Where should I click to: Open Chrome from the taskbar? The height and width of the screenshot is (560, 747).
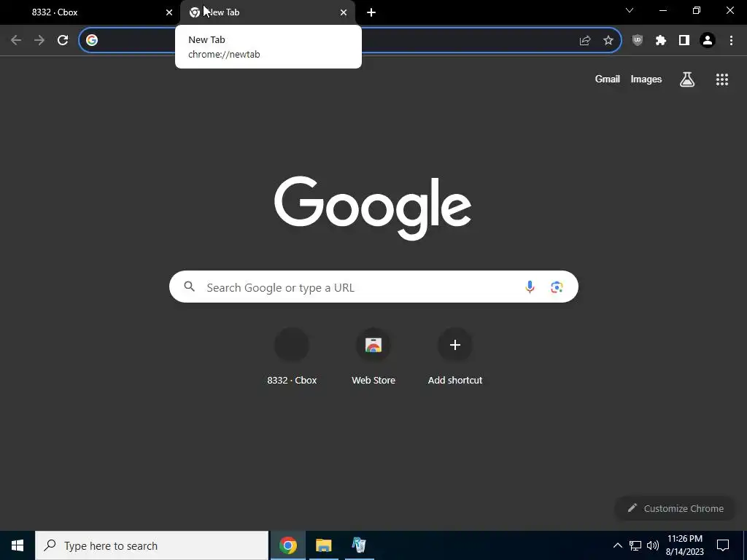point(287,545)
